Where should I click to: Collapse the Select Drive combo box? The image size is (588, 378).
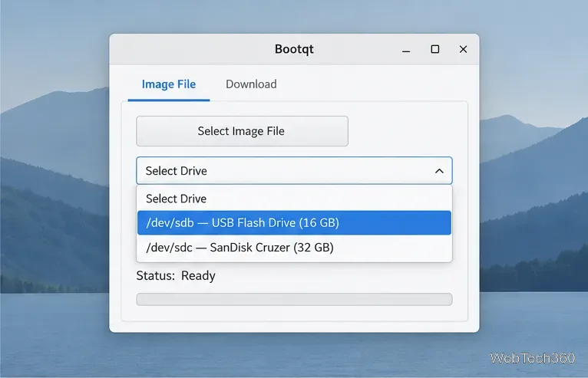point(294,171)
